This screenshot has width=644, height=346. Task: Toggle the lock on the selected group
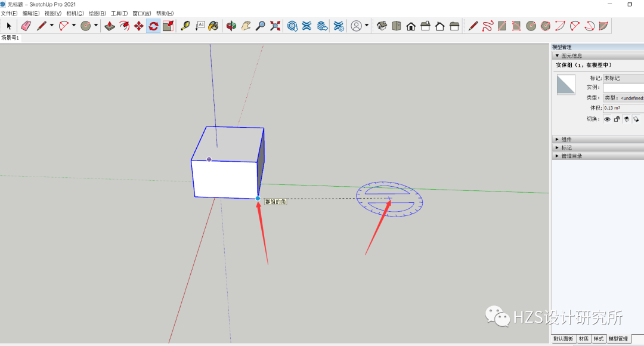pyautogui.click(x=617, y=119)
